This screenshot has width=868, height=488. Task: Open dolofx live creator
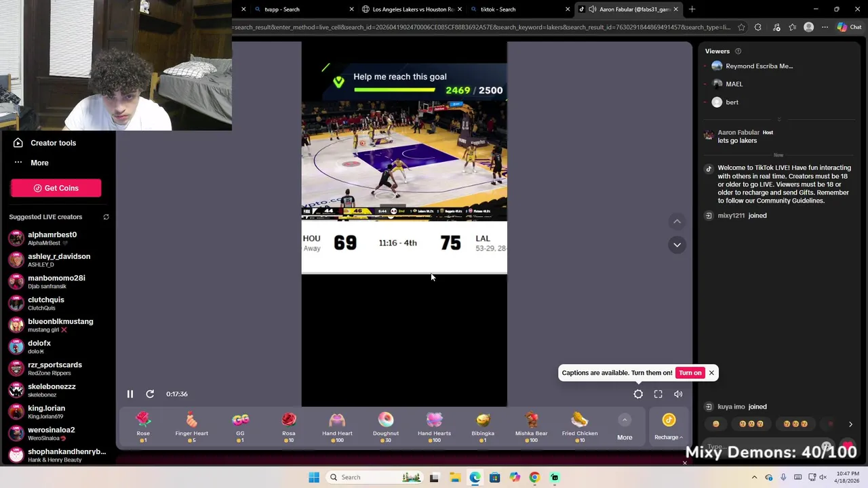click(57, 347)
